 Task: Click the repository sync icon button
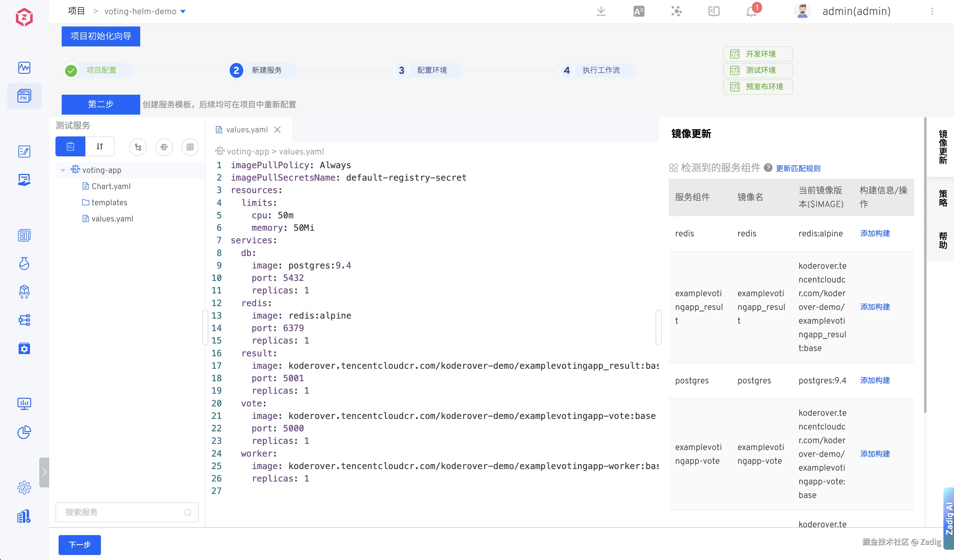[x=138, y=147]
